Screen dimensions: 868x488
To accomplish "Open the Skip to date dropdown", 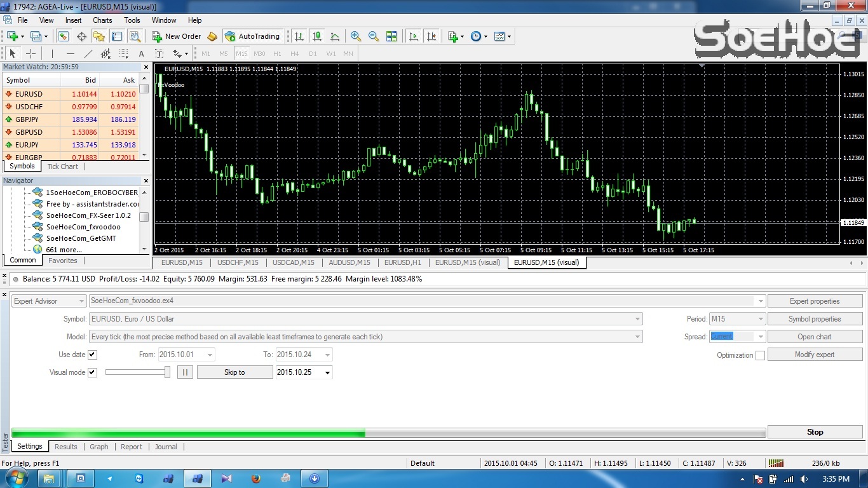I will 328,372.
